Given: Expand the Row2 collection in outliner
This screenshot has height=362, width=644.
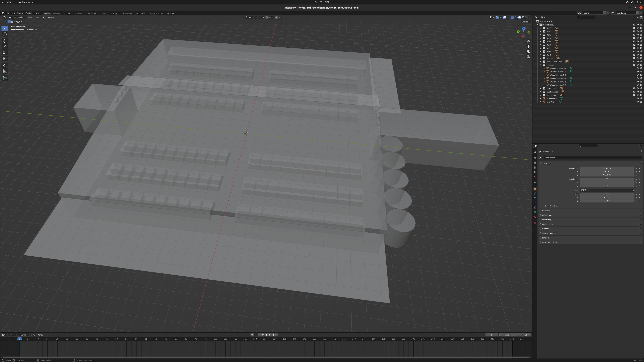Looking at the screenshot, I should [x=541, y=32].
